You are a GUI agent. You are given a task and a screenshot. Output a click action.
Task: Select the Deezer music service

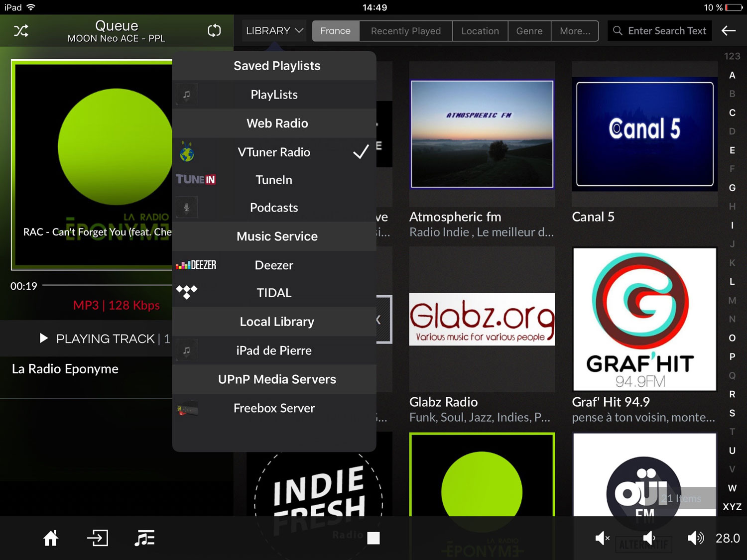point(274,265)
